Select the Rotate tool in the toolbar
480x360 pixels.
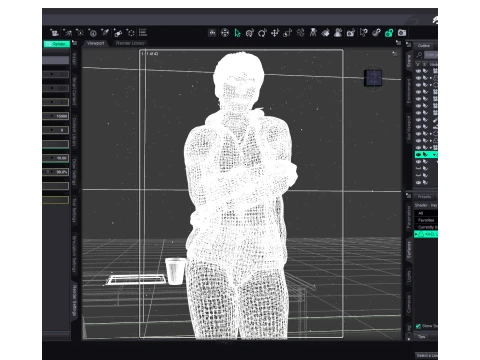tap(262, 33)
